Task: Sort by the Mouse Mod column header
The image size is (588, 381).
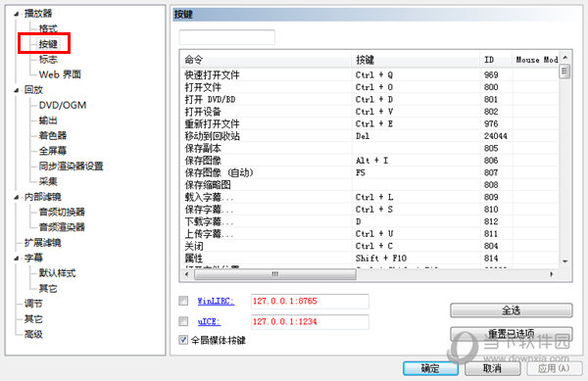Action: pos(535,60)
